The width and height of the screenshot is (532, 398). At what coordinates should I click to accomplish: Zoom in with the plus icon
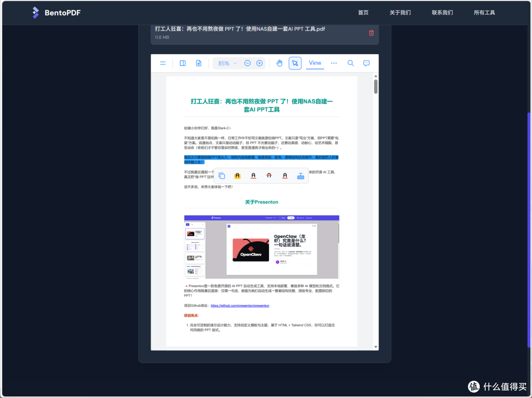pyautogui.click(x=260, y=63)
